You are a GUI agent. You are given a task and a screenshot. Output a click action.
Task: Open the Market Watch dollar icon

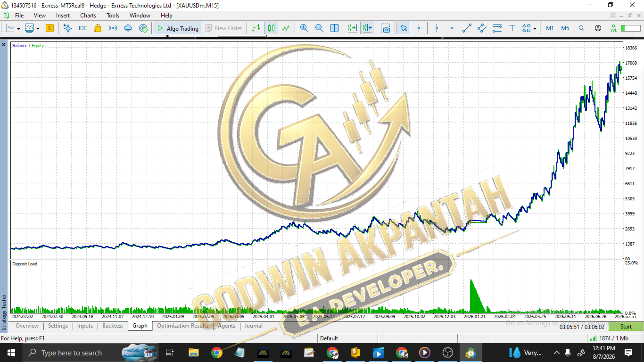pyautogui.click(x=50, y=28)
